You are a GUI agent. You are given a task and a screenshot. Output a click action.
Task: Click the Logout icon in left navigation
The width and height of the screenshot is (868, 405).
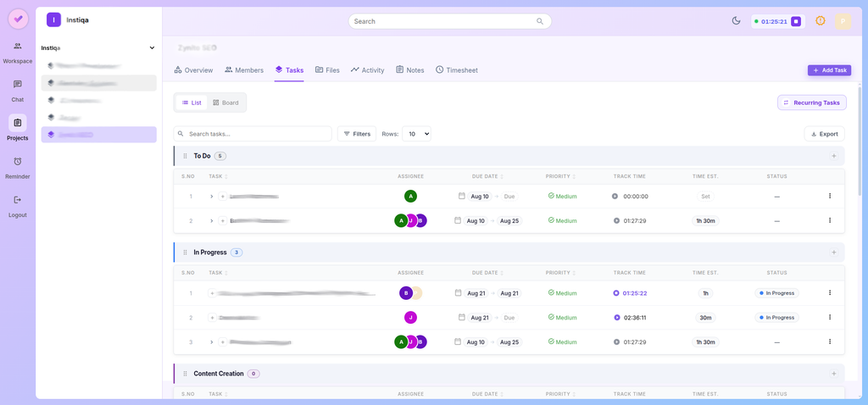tap(18, 200)
